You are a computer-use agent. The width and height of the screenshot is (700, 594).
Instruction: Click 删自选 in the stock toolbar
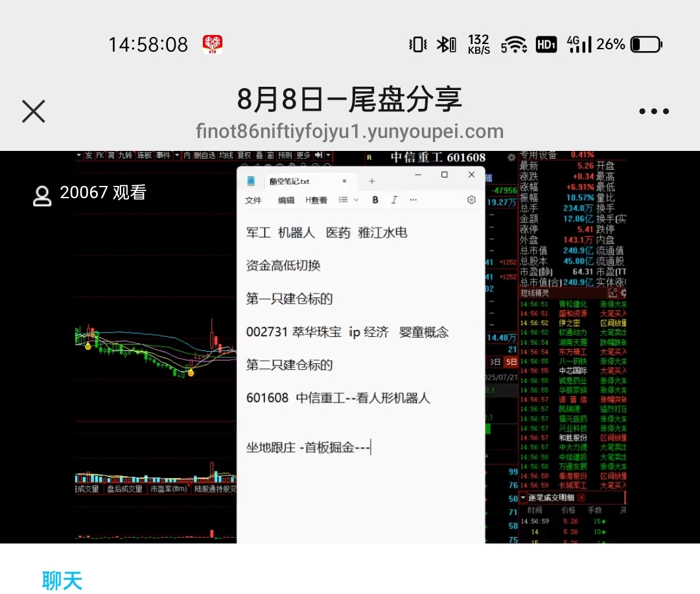tap(204, 155)
